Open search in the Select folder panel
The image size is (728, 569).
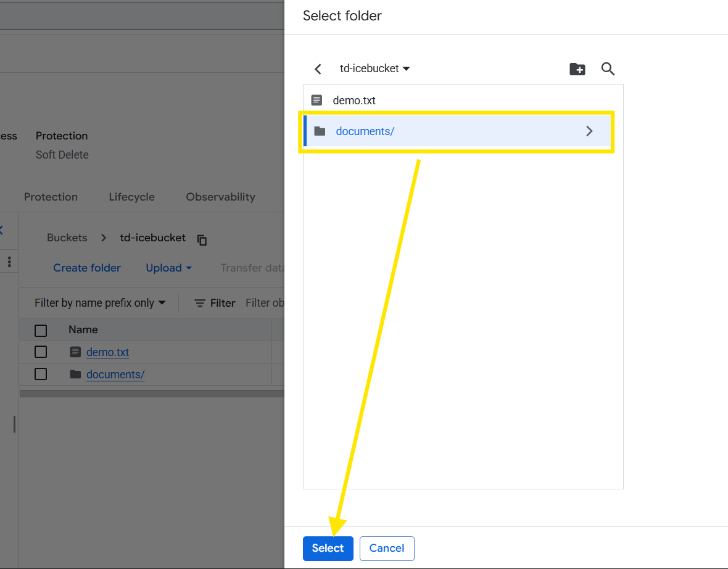pyautogui.click(x=608, y=69)
